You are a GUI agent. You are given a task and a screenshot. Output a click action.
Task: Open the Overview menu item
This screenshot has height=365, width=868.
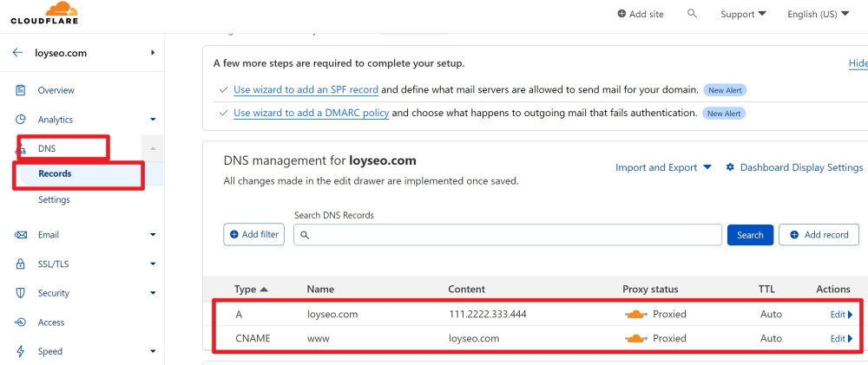pyautogui.click(x=56, y=90)
